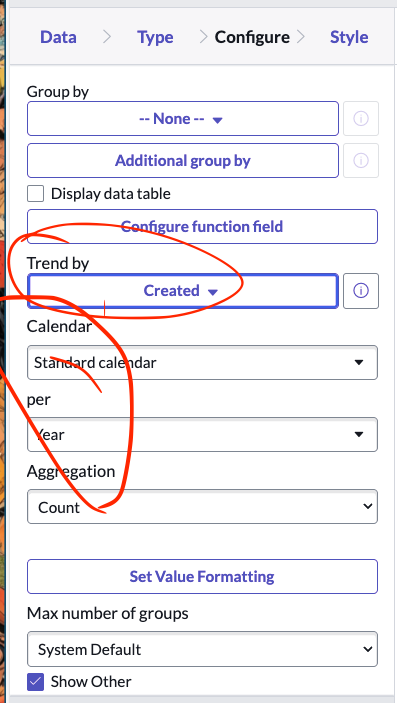Click Set Value Formatting button

click(x=202, y=576)
